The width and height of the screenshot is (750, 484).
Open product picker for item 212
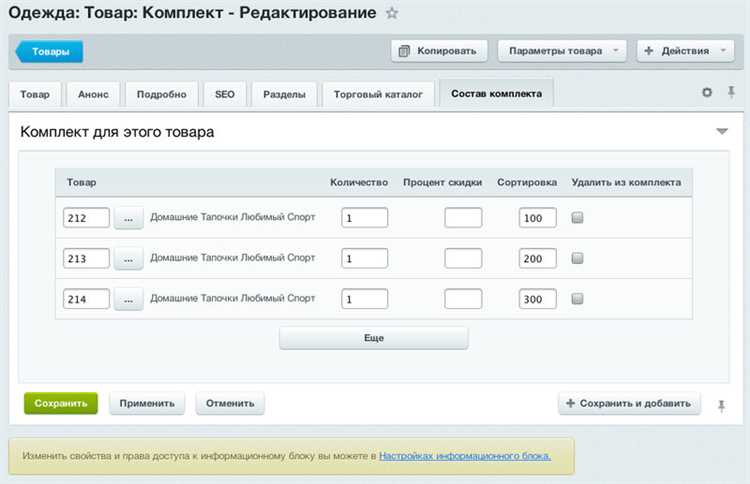pyautogui.click(x=128, y=219)
